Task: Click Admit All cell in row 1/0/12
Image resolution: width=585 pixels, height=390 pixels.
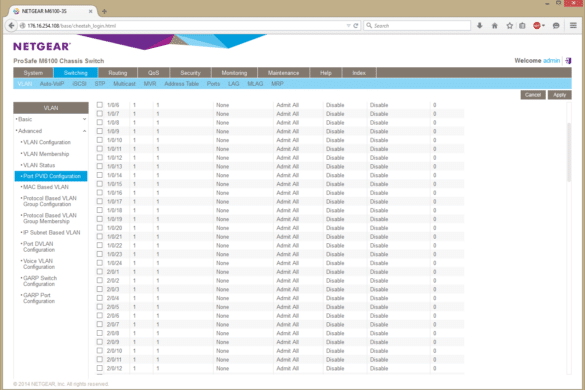Action: tap(287, 157)
